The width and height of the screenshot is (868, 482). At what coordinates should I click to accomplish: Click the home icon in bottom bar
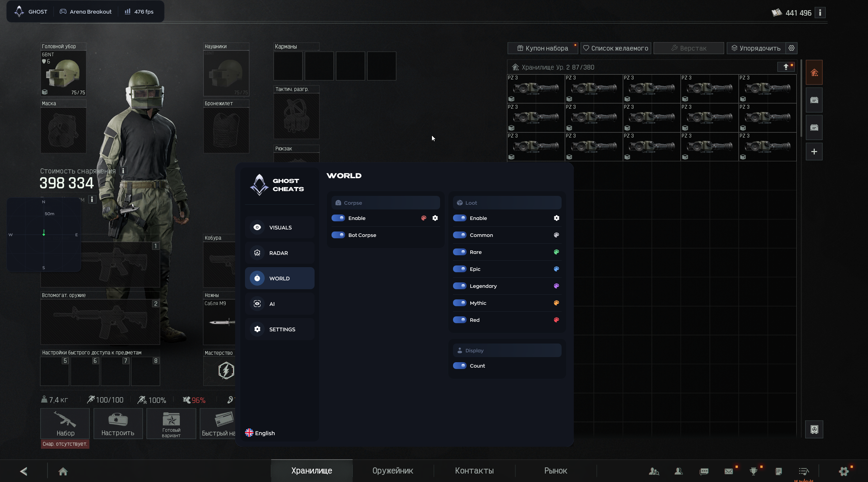coord(63,471)
